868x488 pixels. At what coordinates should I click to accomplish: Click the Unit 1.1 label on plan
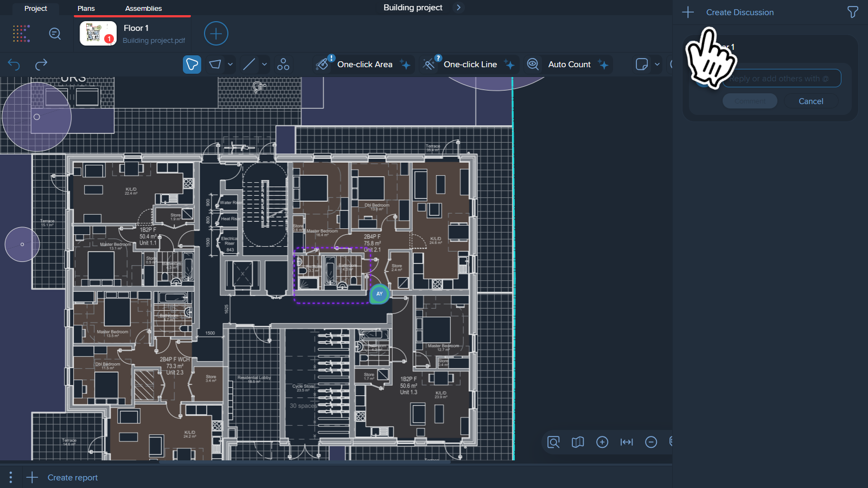148,243
